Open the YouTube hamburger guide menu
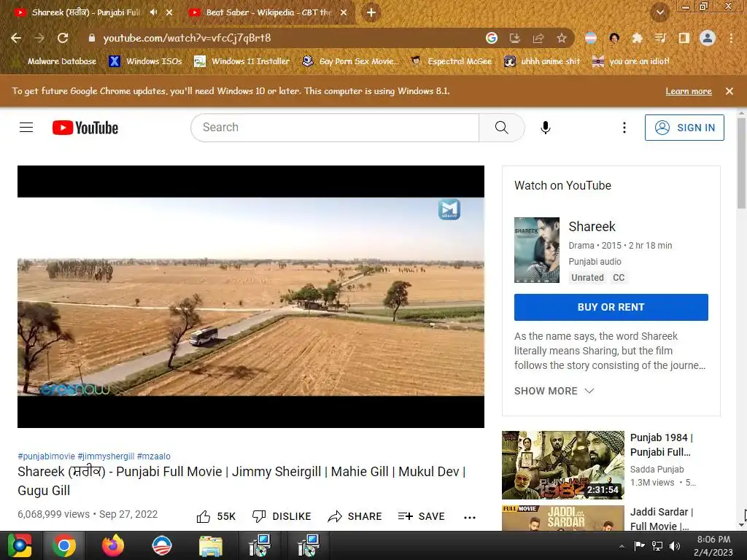This screenshot has height=560, width=747. [x=26, y=128]
